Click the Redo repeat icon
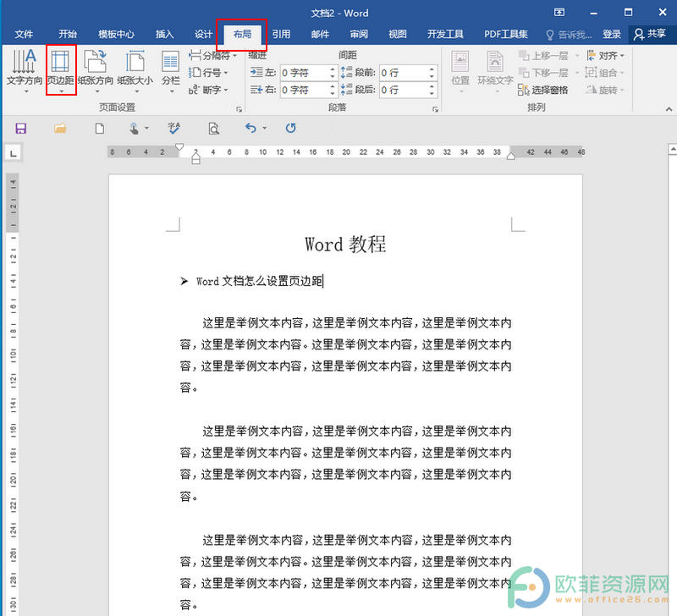This screenshot has width=677, height=616. pyautogui.click(x=290, y=128)
